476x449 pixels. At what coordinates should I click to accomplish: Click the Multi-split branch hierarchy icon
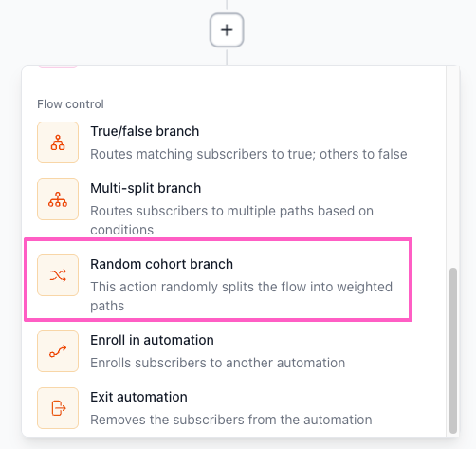pos(58,199)
